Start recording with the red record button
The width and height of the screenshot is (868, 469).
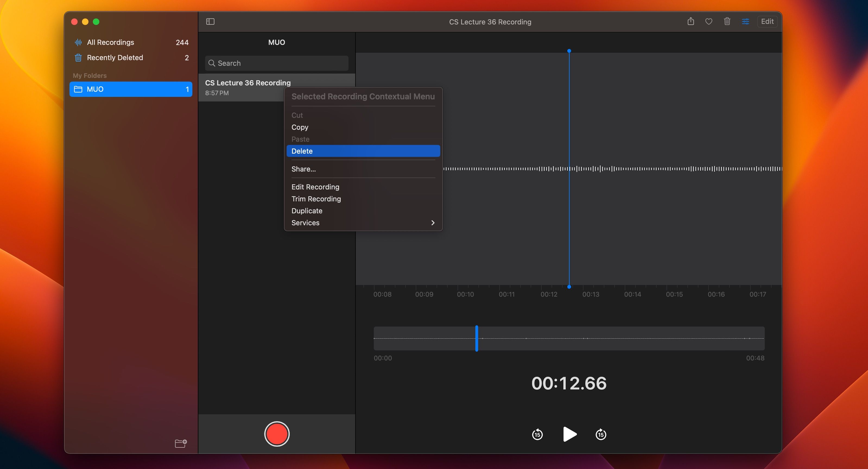coord(277,434)
